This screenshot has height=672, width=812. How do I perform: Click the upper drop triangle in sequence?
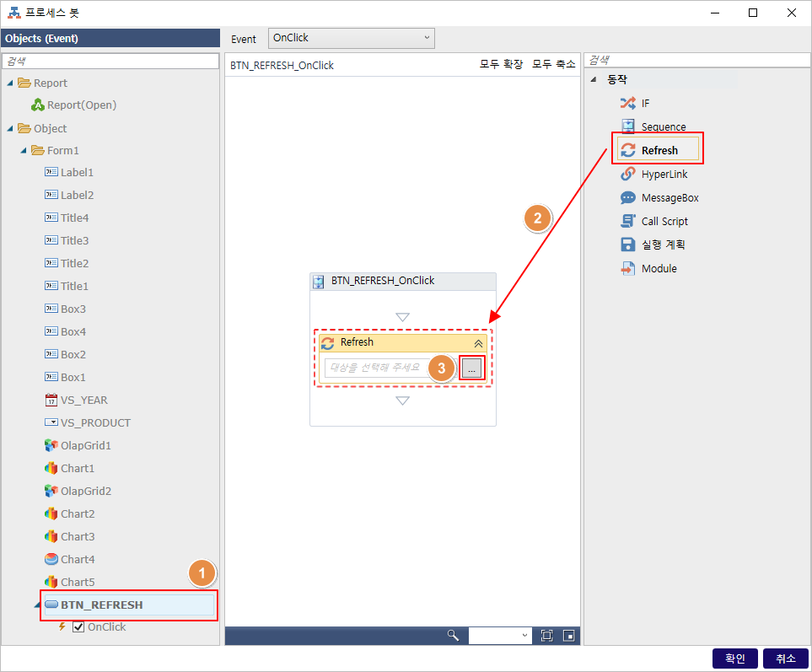tap(402, 317)
